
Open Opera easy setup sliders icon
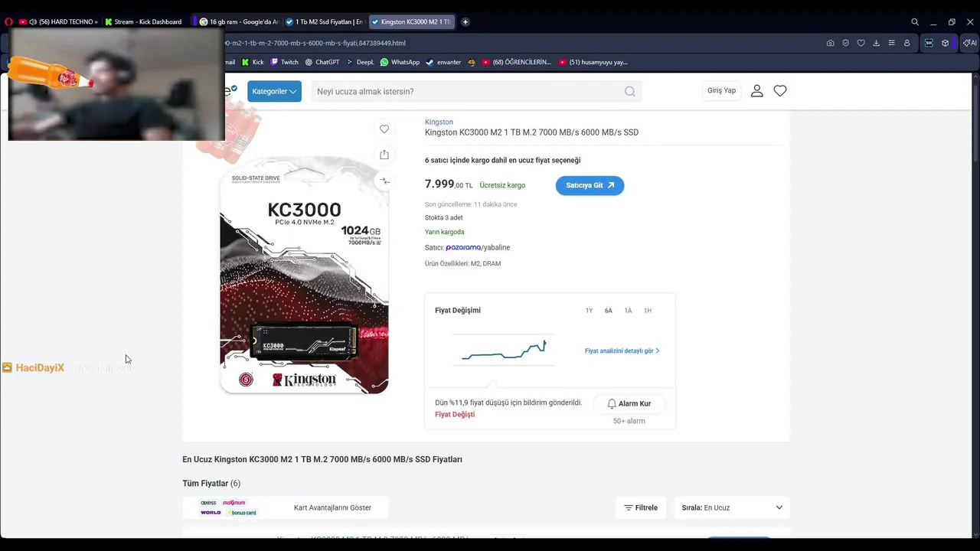pyautogui.click(x=891, y=43)
